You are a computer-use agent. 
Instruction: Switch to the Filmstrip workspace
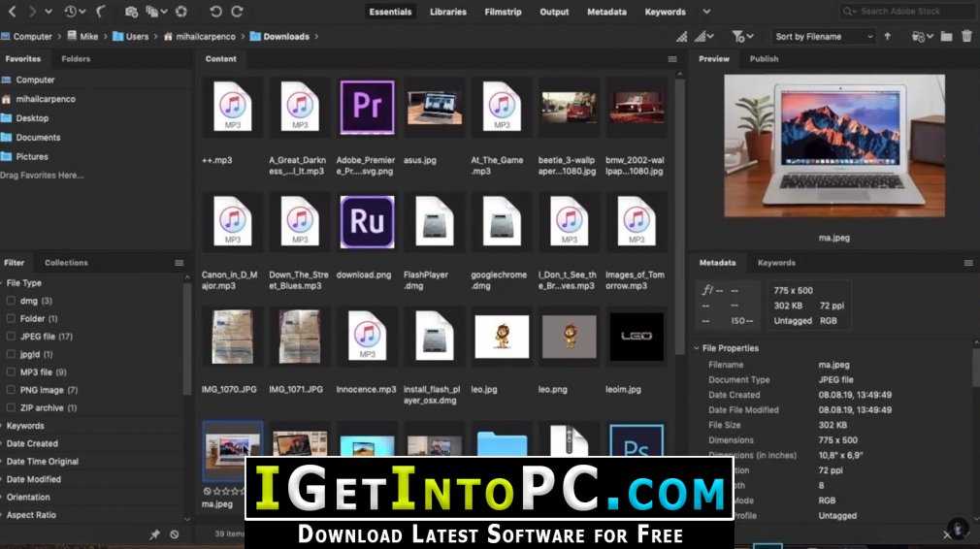pos(504,12)
